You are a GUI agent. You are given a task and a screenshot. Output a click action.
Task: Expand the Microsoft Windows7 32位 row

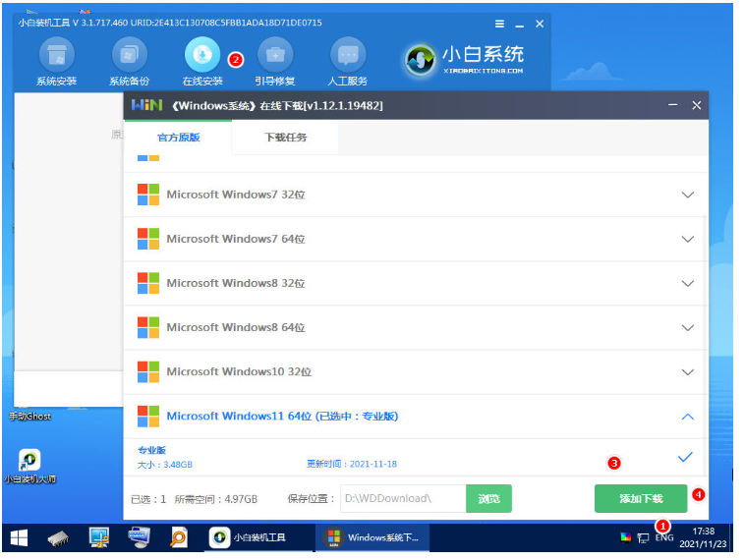point(688,195)
